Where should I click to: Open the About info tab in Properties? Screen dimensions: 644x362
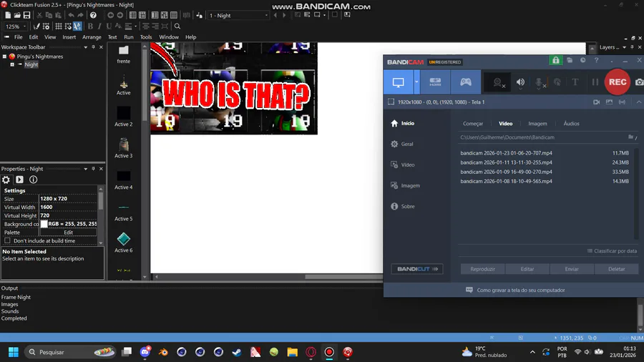[x=33, y=180]
